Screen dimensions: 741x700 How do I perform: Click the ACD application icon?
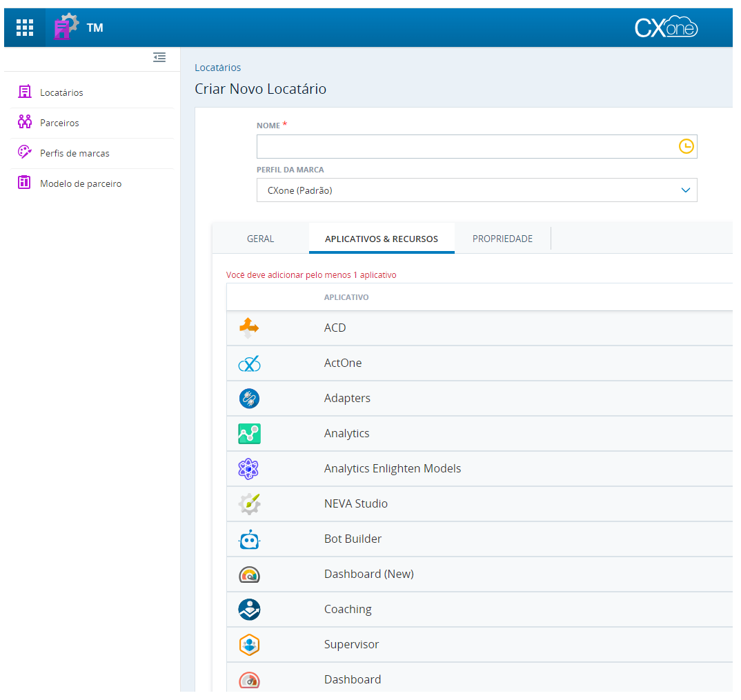point(249,328)
